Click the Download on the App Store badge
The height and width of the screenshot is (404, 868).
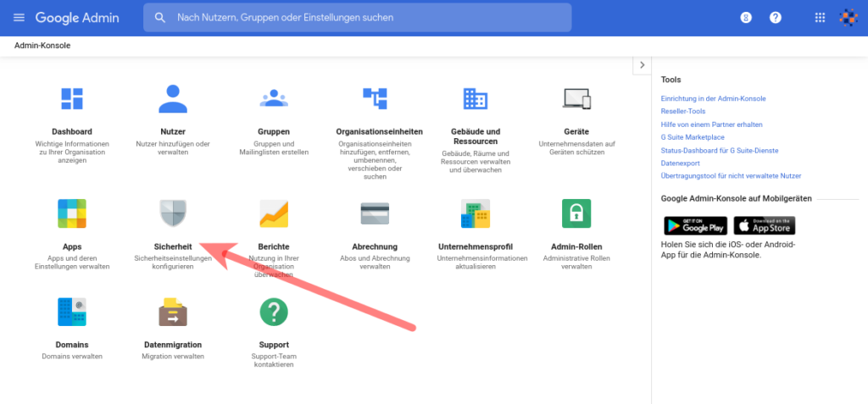pyautogui.click(x=765, y=226)
